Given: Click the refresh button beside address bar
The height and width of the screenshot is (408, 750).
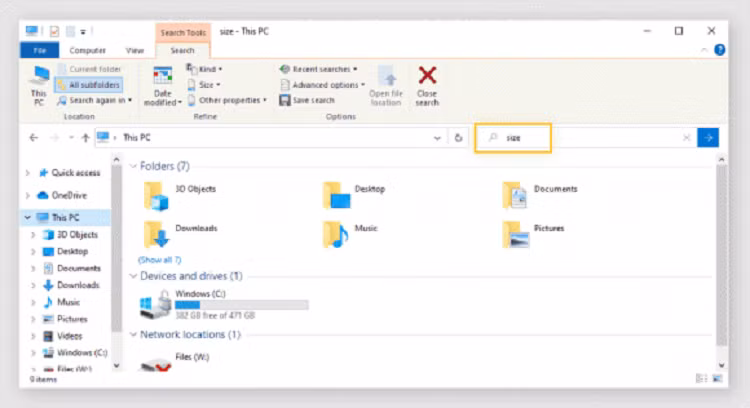Looking at the screenshot, I should tap(458, 138).
